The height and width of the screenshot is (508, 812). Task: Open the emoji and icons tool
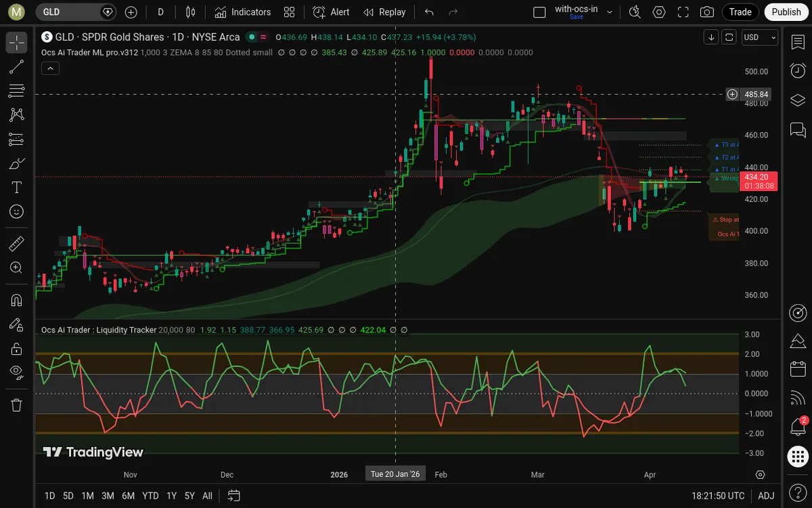tap(17, 212)
